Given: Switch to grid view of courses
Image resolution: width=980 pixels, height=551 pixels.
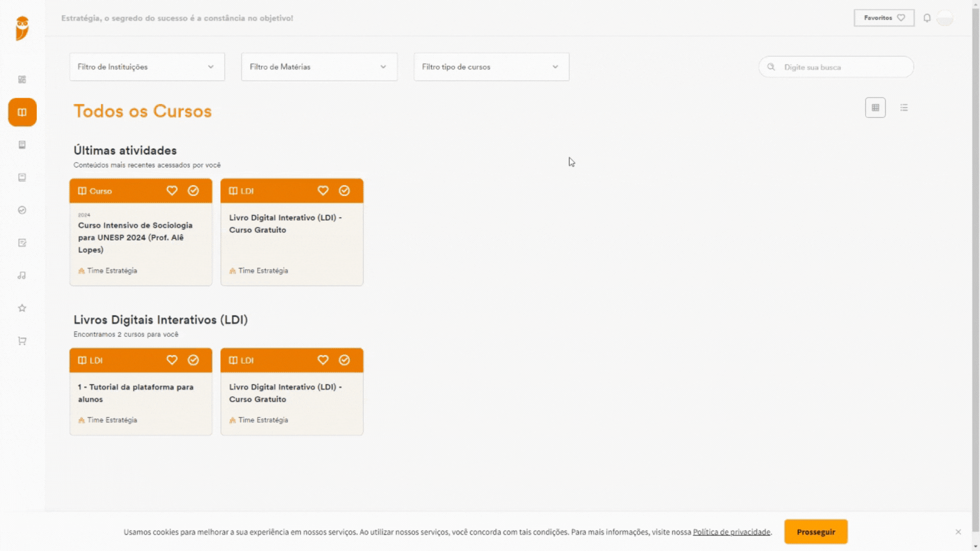Looking at the screenshot, I should tap(875, 108).
